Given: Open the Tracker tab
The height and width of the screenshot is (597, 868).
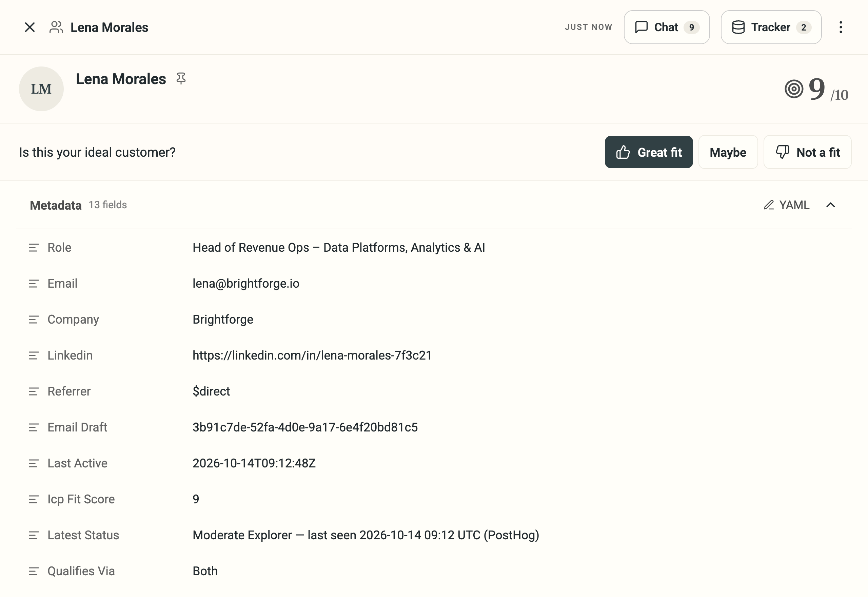Looking at the screenshot, I should pyautogui.click(x=771, y=27).
